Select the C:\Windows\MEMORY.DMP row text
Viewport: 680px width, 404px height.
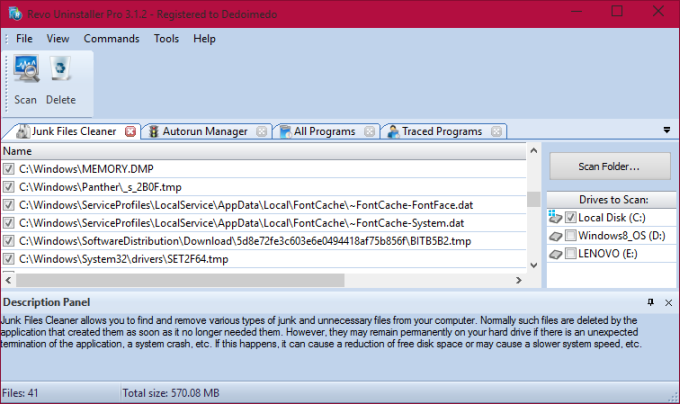coord(86,169)
